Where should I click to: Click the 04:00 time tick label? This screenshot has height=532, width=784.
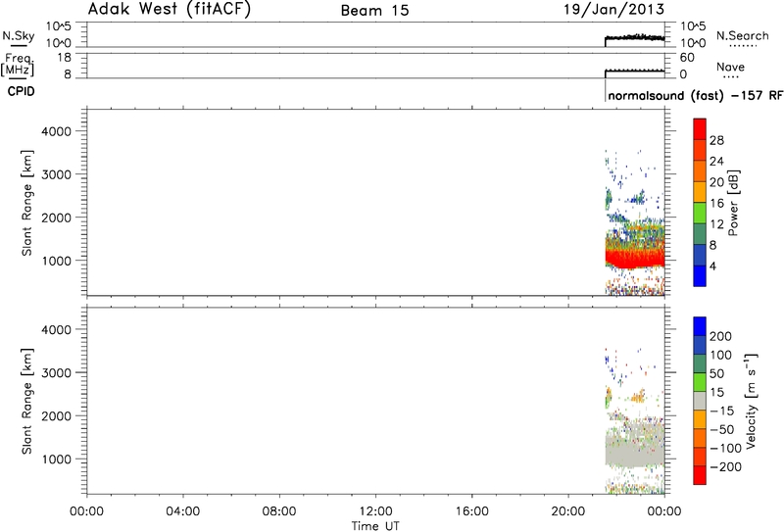click(x=183, y=511)
